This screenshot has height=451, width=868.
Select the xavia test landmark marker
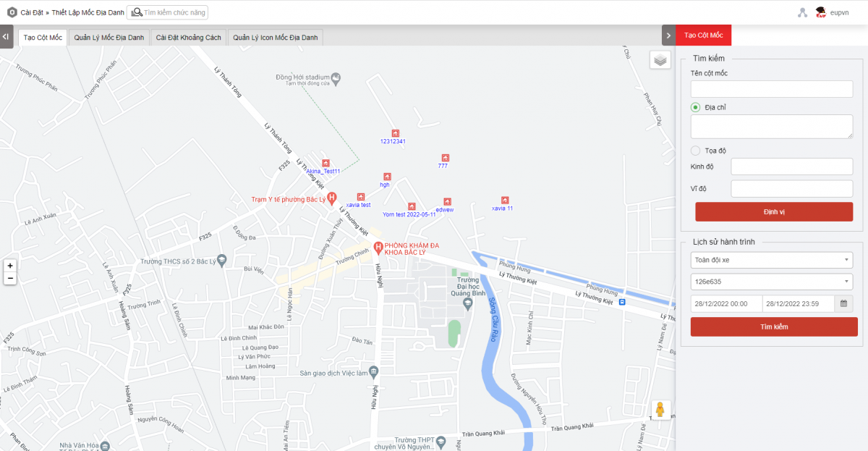360,197
